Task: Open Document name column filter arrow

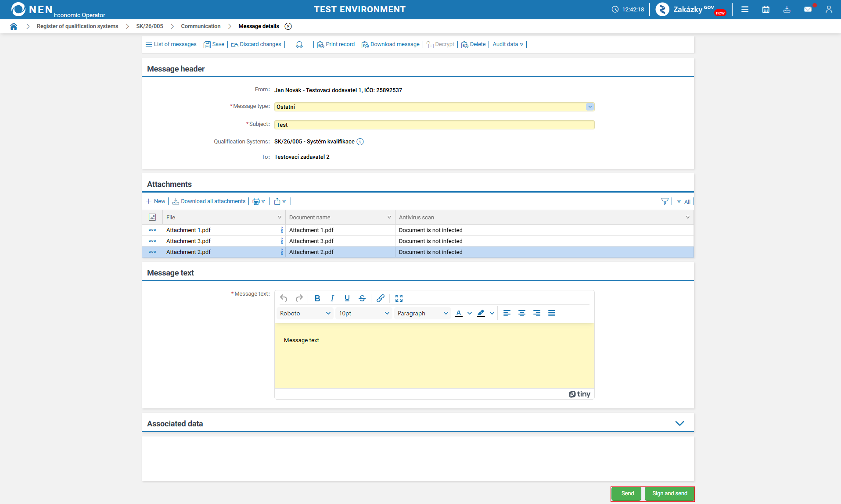Action: coord(389,217)
